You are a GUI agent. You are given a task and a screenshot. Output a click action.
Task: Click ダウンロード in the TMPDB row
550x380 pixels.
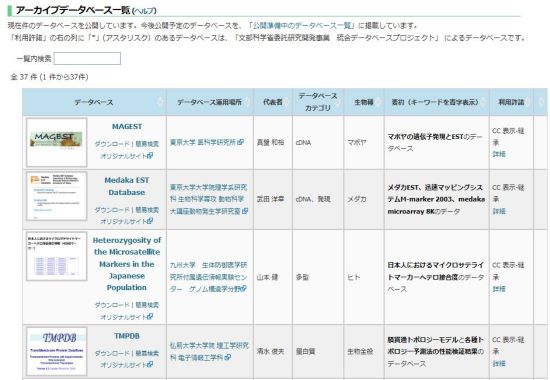pos(112,353)
